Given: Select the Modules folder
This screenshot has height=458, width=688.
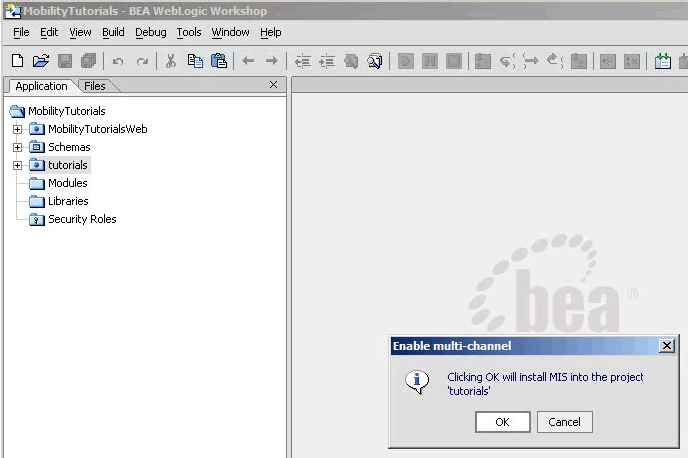Looking at the screenshot, I should click(x=68, y=183).
